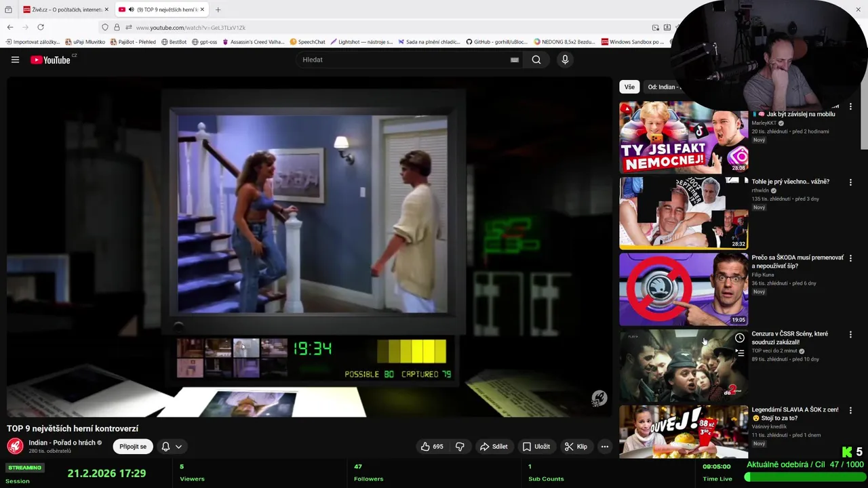
Task: Activate voice search microphone
Action: click(x=565, y=60)
